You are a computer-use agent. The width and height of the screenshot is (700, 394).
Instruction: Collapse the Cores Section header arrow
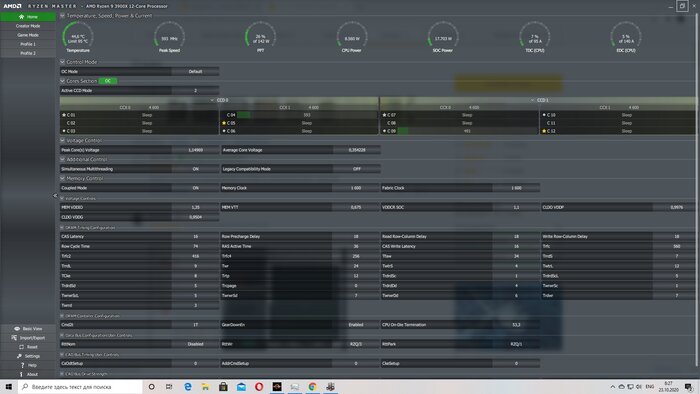pos(62,81)
